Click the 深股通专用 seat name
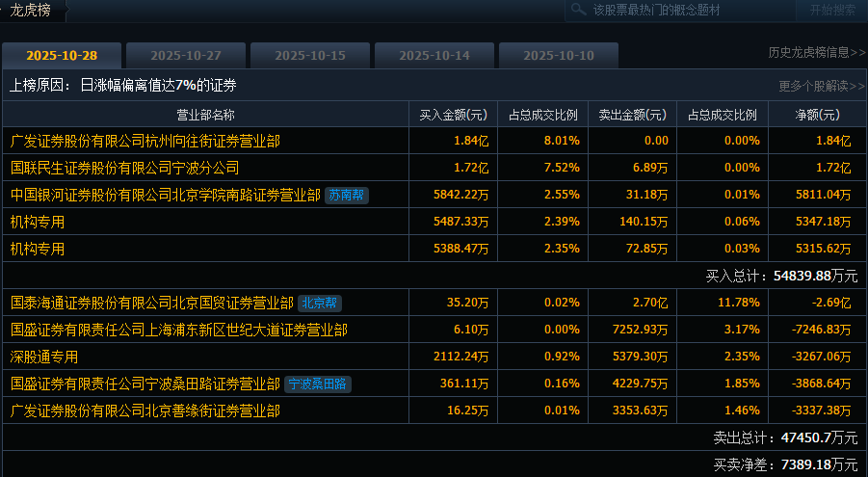 [43, 357]
